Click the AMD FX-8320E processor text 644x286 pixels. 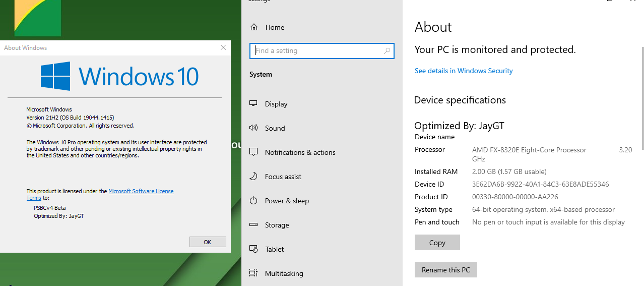pos(529,150)
